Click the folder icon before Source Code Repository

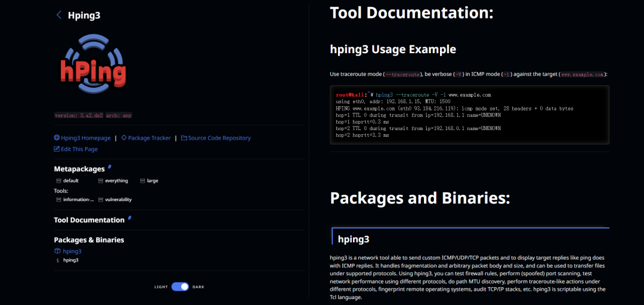pos(184,138)
